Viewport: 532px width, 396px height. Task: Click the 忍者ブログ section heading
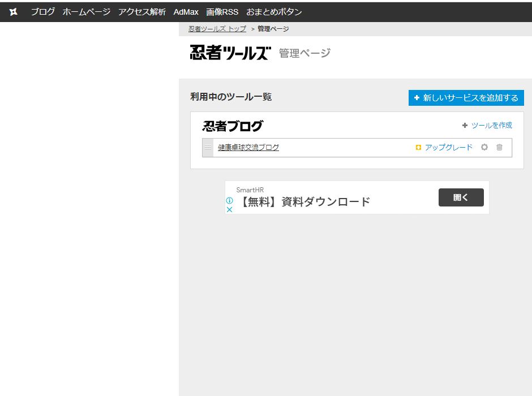[x=233, y=126]
